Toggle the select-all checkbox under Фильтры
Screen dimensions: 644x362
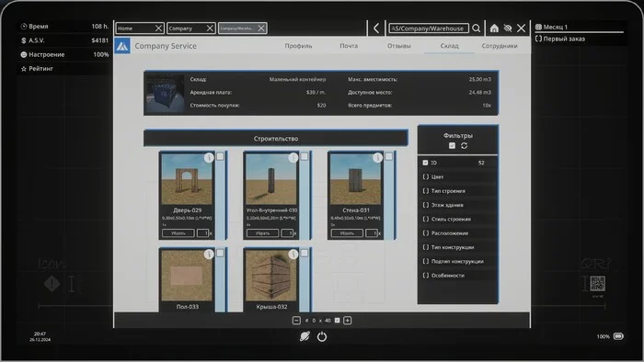click(453, 145)
